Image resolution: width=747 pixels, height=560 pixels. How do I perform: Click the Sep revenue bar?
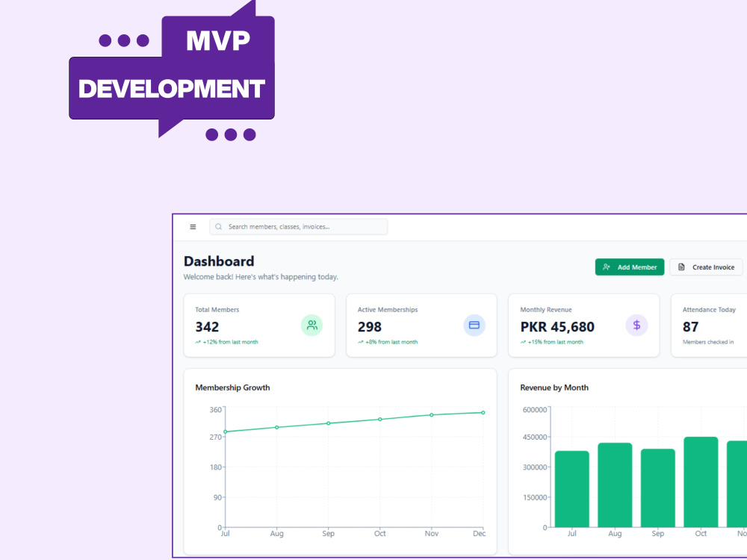(x=657, y=488)
